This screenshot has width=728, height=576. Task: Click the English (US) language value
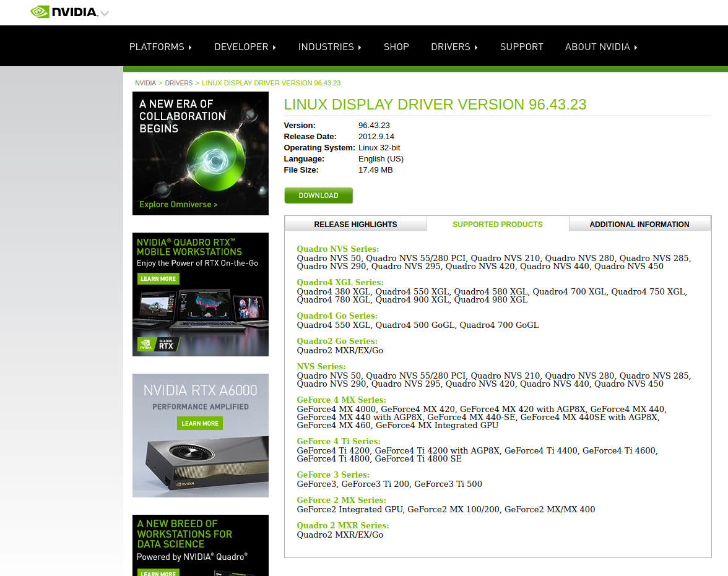tap(381, 159)
